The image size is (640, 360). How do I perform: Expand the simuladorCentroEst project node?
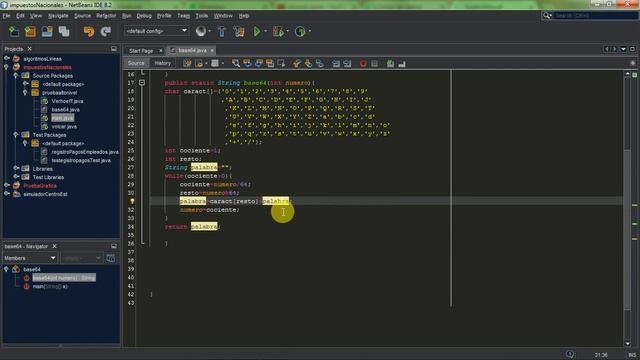(x=7, y=194)
